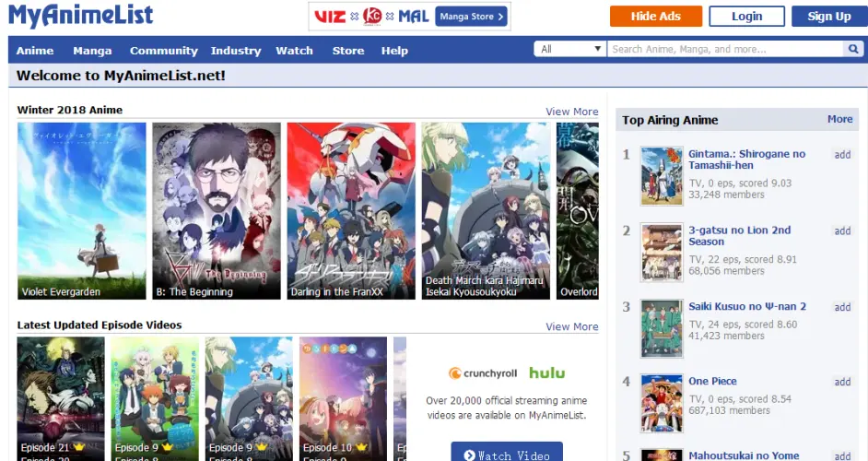Focus the Search Anime, Manga field
This screenshot has height=461, width=868.
[x=726, y=49]
